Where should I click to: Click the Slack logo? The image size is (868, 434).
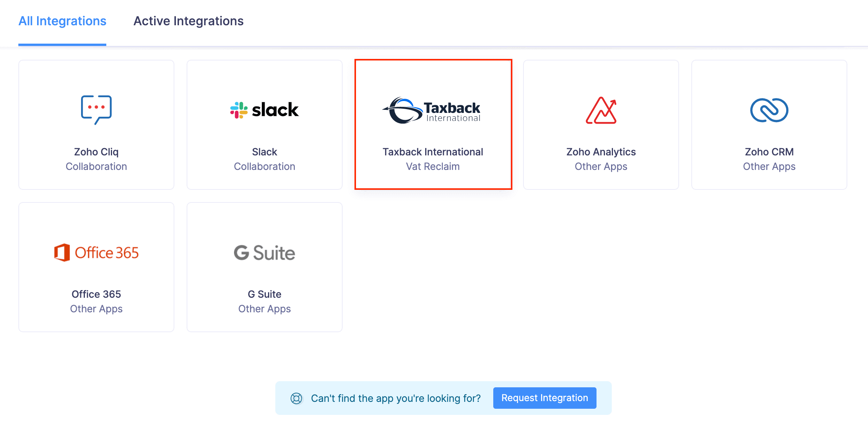click(x=265, y=110)
